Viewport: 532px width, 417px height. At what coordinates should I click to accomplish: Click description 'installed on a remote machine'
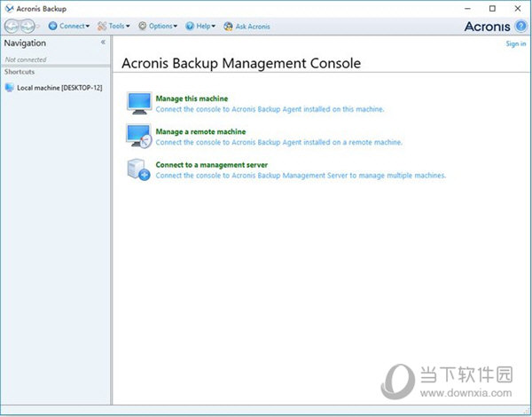tap(353, 142)
